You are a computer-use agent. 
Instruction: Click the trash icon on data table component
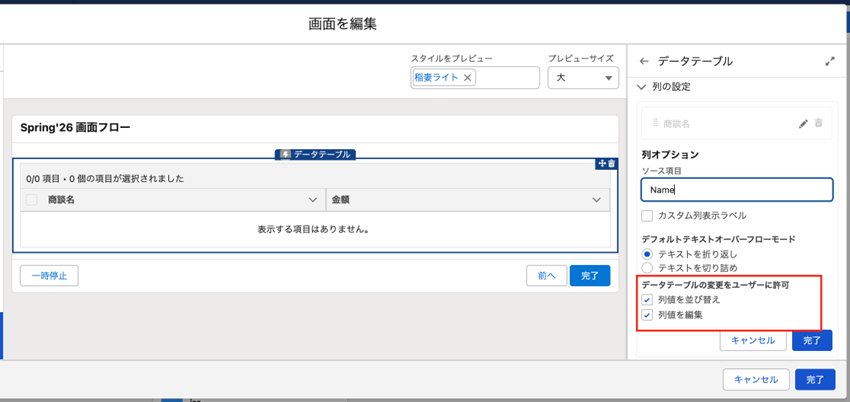(612, 164)
